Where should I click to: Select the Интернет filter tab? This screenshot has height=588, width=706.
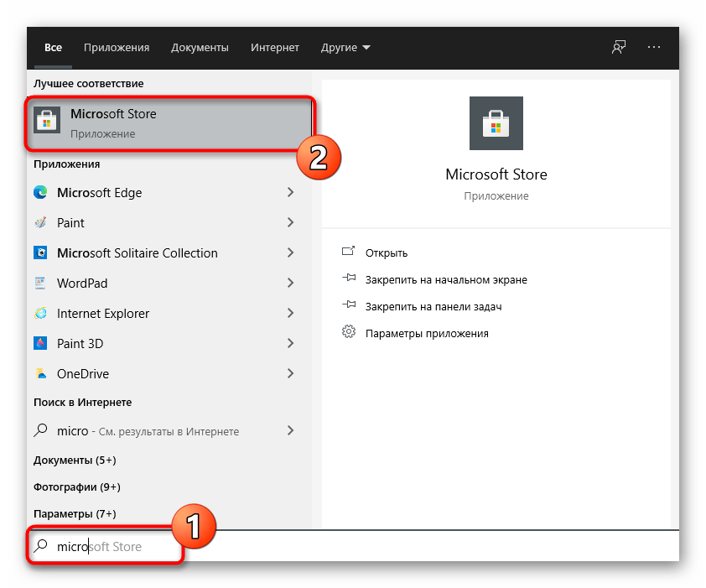click(x=275, y=48)
